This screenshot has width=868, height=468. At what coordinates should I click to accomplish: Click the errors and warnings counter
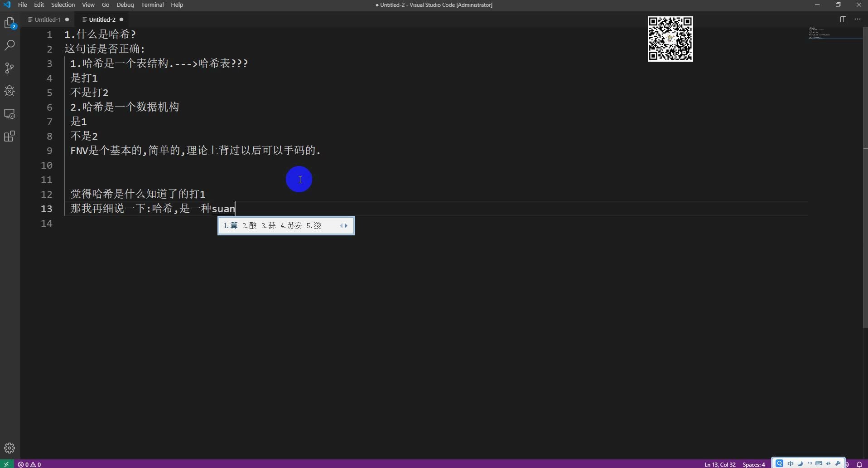pos(29,464)
